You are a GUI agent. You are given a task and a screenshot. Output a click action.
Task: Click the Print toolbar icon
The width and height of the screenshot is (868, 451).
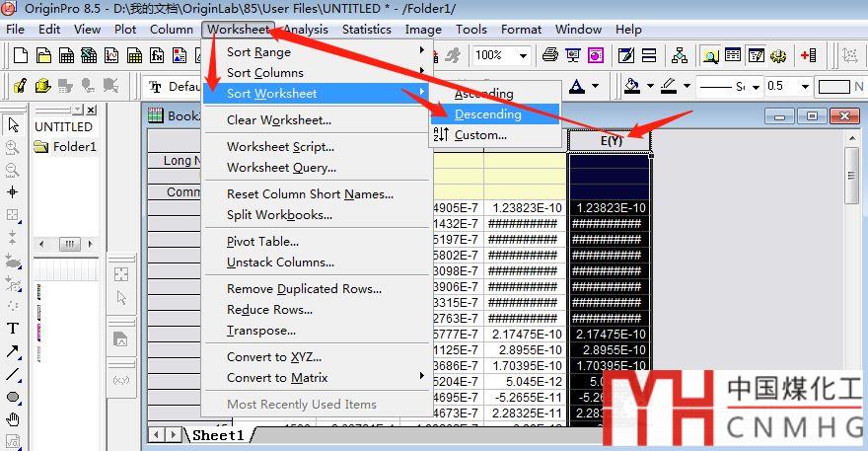click(549, 55)
